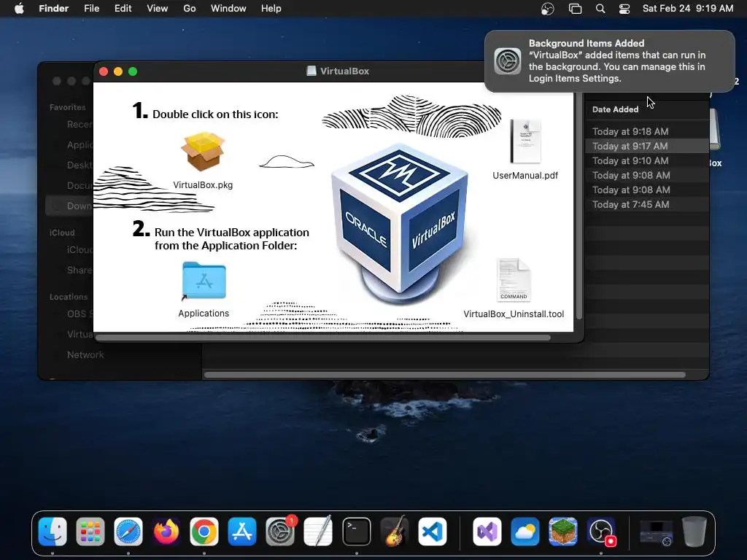This screenshot has width=747, height=560.
Task: Click the System Settings icon in the notification
Action: point(508,61)
